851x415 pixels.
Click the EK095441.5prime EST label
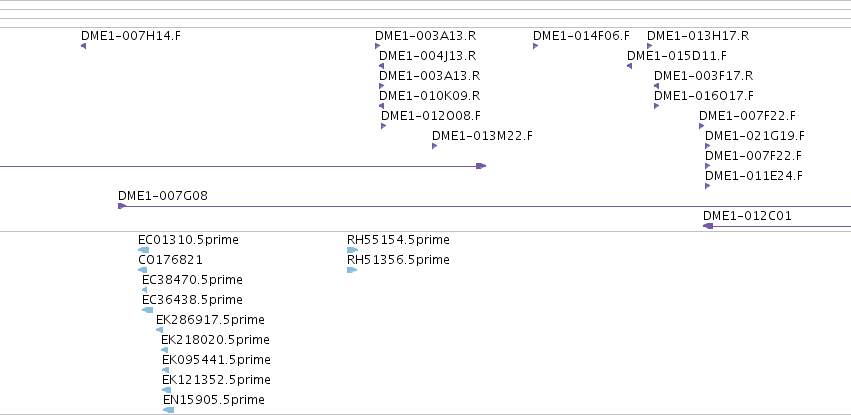[217, 360]
